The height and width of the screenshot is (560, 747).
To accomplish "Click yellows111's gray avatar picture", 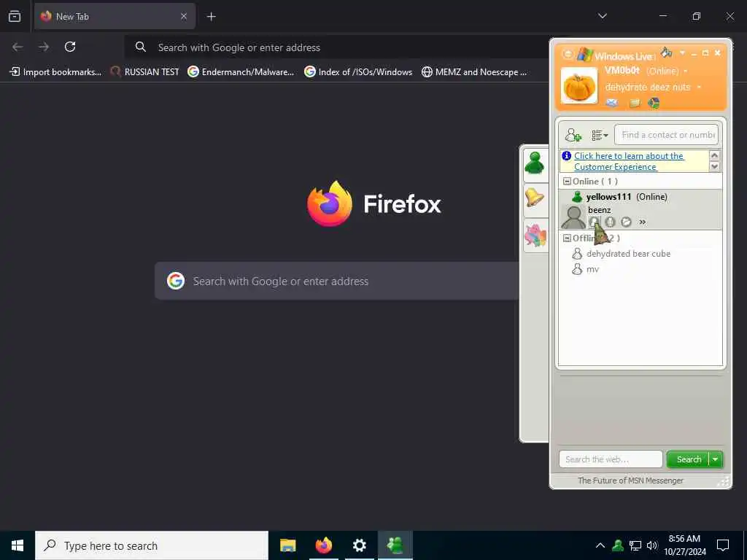I will pos(573,217).
